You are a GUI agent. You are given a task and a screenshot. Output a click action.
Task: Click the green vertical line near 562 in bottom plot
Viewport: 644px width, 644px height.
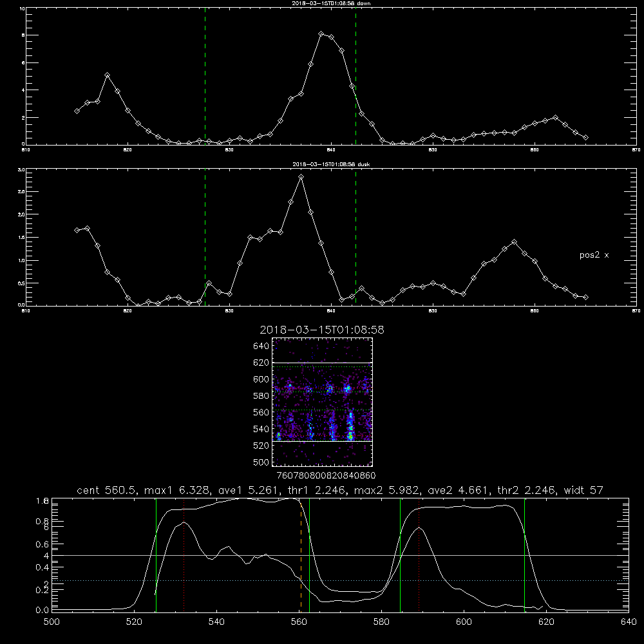click(309, 555)
